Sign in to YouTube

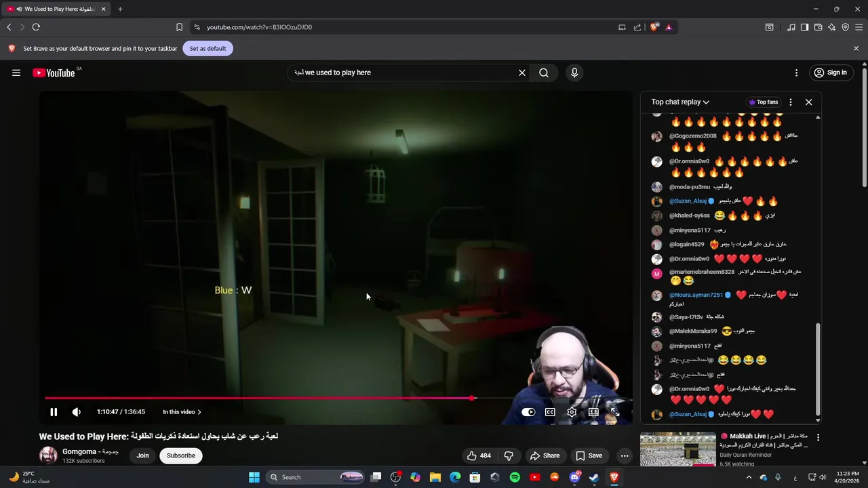point(831,73)
